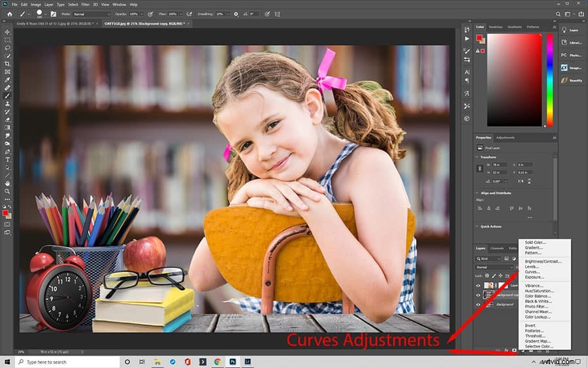
Task: Choose Curves from adjustment menu
Action: point(532,272)
